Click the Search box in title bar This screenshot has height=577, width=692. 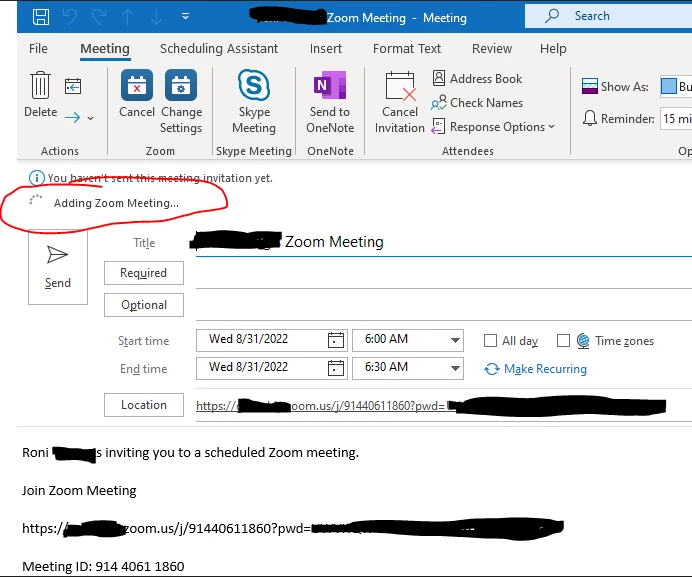(x=608, y=16)
